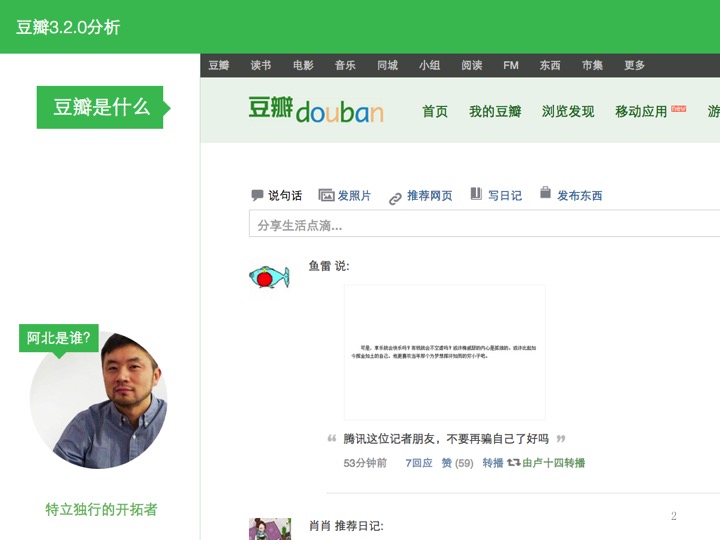Click the 由卢十四转播 link
This screenshot has height=540, width=720.
[x=553, y=463]
